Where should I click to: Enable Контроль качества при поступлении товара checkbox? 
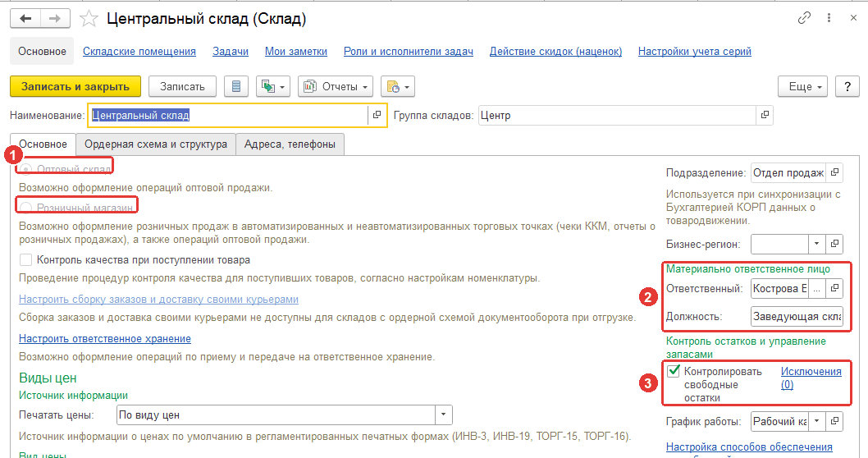[25, 259]
